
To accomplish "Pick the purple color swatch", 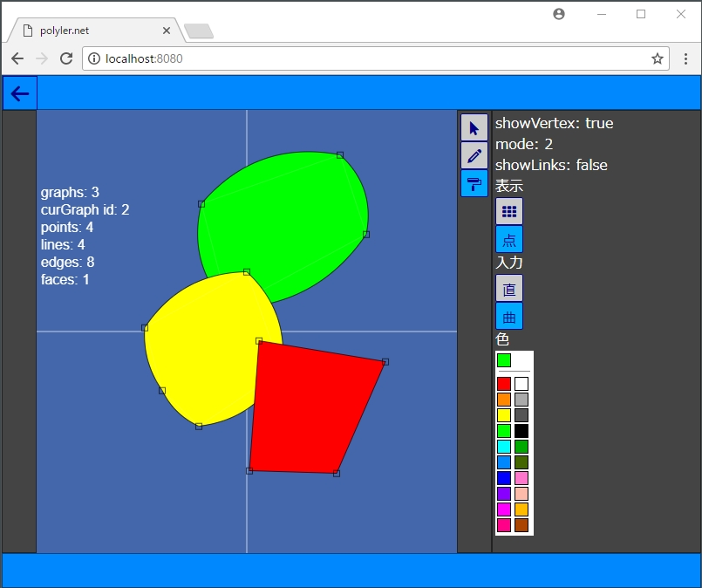I will 504,494.
